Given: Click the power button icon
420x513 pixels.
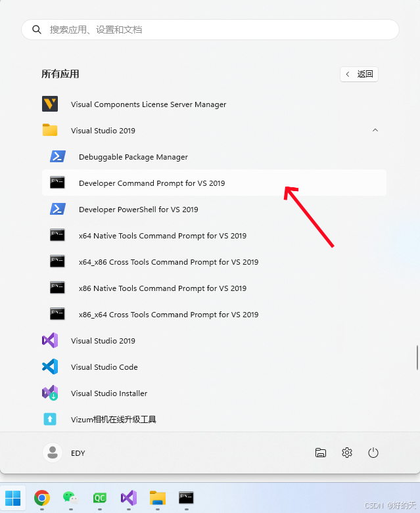Looking at the screenshot, I should [373, 453].
